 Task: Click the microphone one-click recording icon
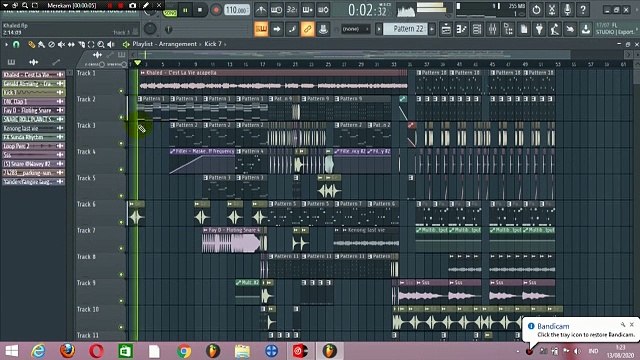[567, 10]
